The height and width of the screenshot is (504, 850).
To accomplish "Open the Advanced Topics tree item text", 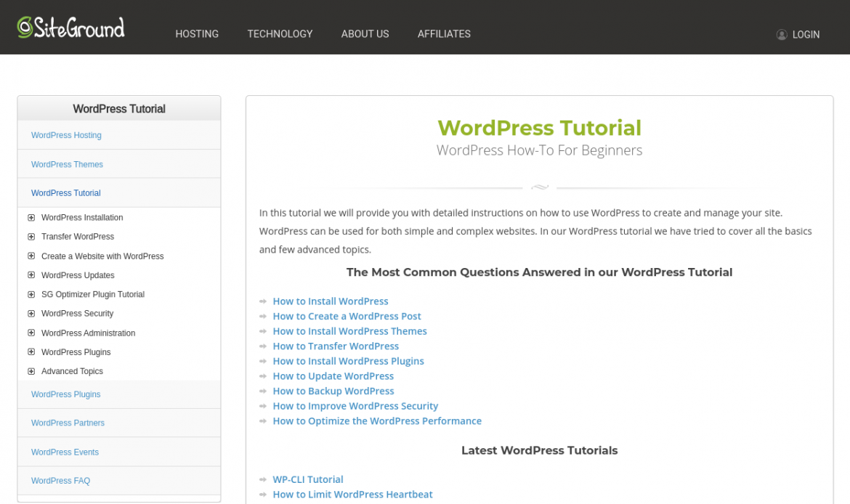I will 72,371.
